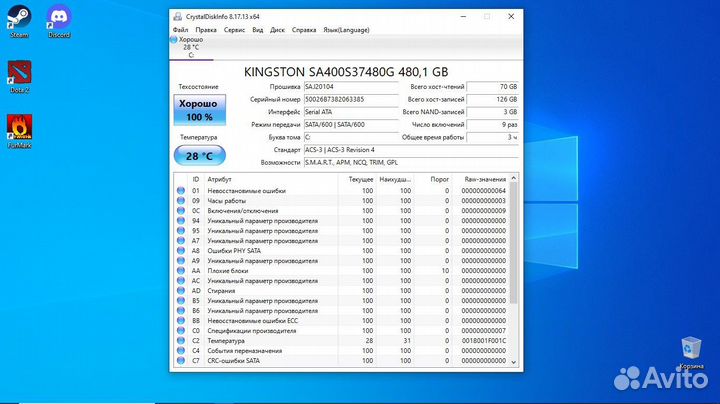
Task: Open the Steam desktop shortcut
Action: pyautogui.click(x=19, y=22)
